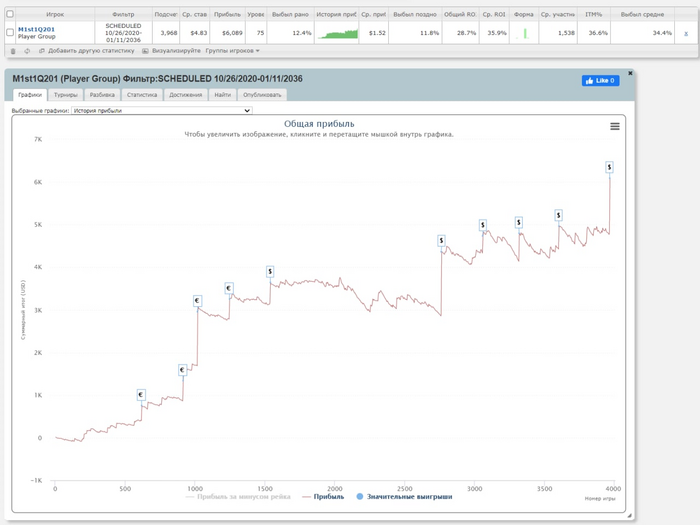Click the topmost dollar win marker above 6K
This screenshot has width=700, height=525.
tap(609, 167)
